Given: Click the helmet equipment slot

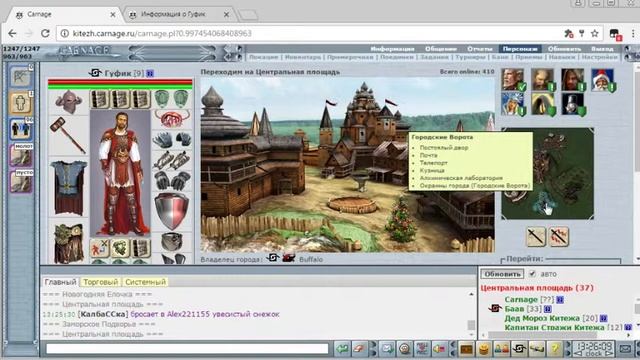Looking at the screenshot, I should point(68,102).
